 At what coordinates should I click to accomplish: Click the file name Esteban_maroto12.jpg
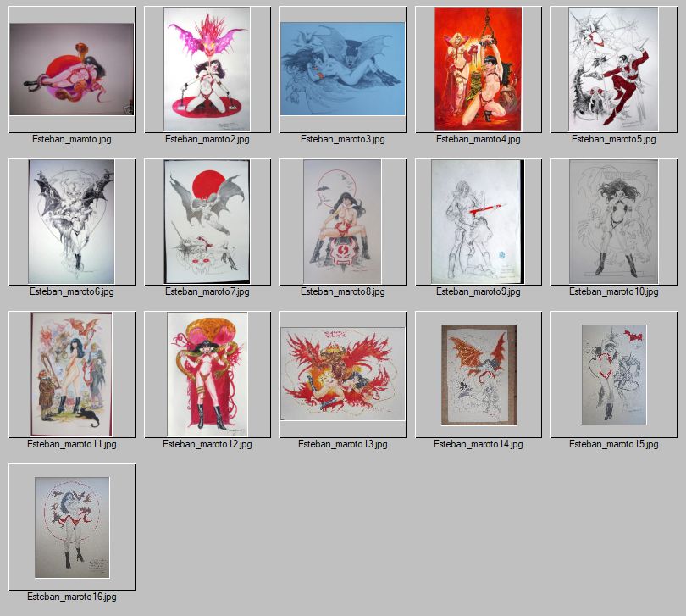pyautogui.click(x=207, y=444)
